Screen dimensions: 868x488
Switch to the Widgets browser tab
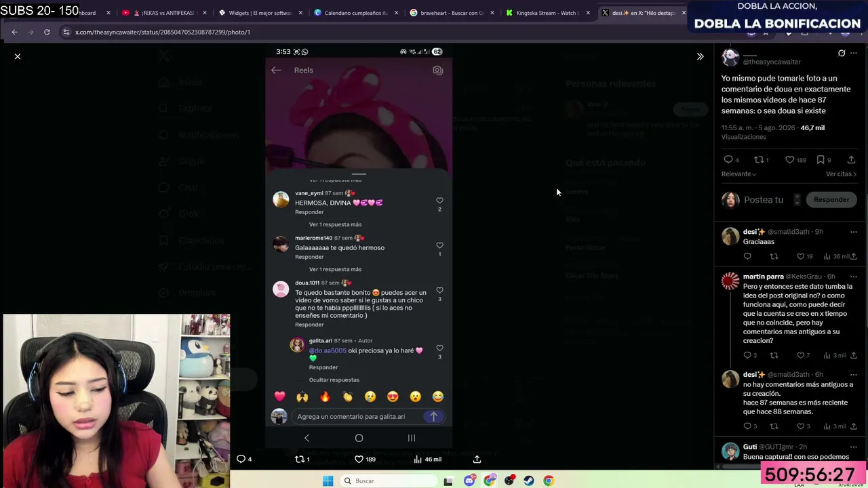(256, 13)
